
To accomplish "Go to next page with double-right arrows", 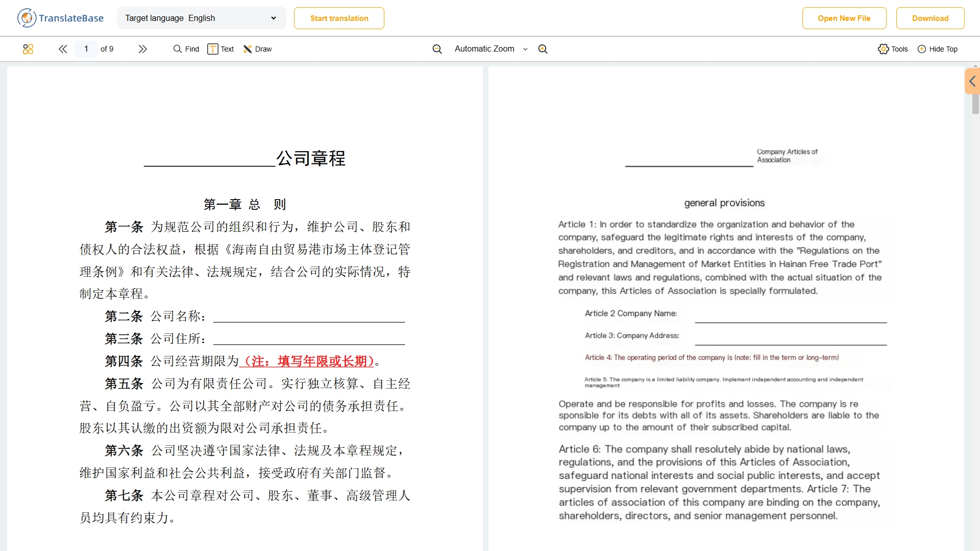I will coord(142,49).
